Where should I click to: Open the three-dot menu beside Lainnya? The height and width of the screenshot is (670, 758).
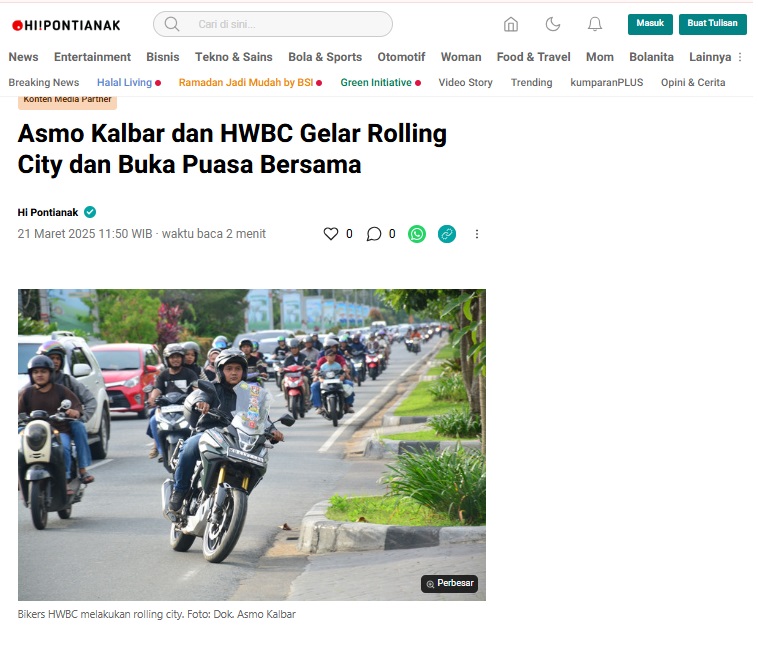(x=740, y=57)
